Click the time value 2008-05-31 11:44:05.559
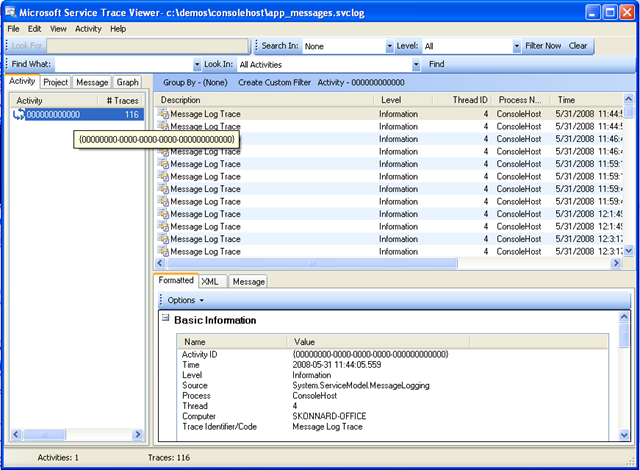The width and height of the screenshot is (640, 470). (337, 365)
